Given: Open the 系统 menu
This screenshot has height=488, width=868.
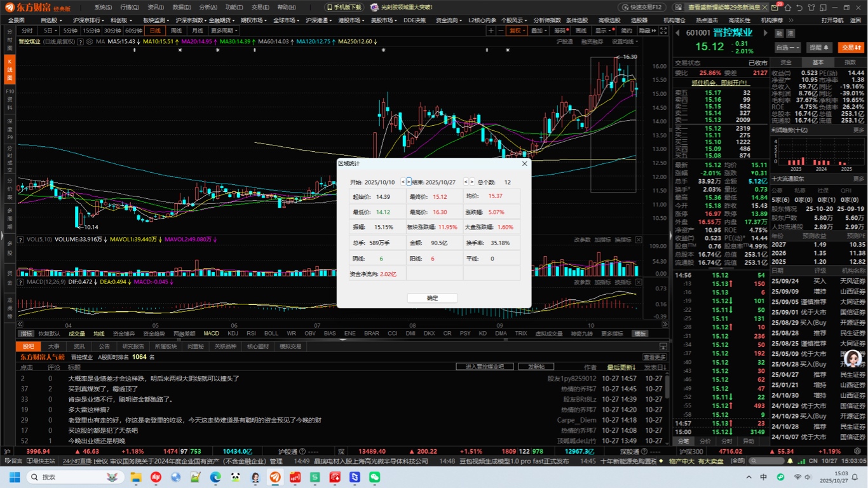Looking at the screenshot, I should (103, 7).
